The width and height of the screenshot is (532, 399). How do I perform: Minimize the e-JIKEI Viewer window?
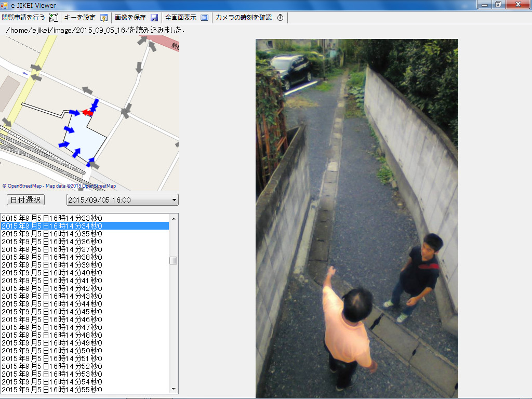(485, 4)
